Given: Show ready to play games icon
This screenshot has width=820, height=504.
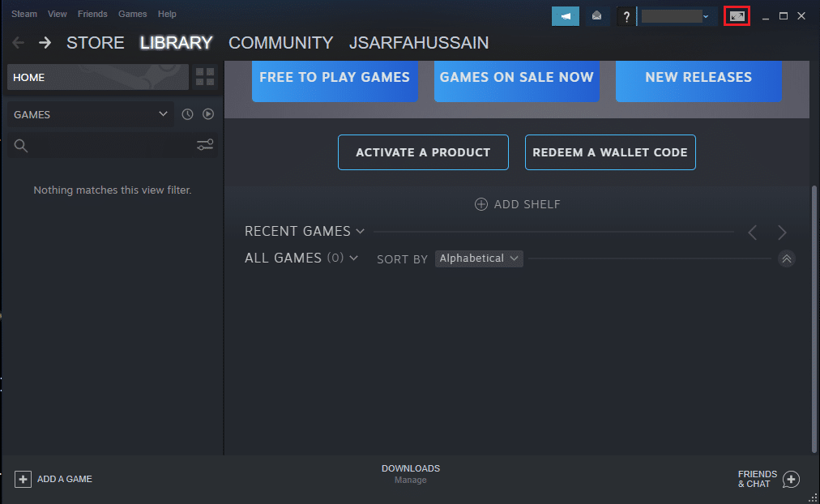Looking at the screenshot, I should point(208,114).
